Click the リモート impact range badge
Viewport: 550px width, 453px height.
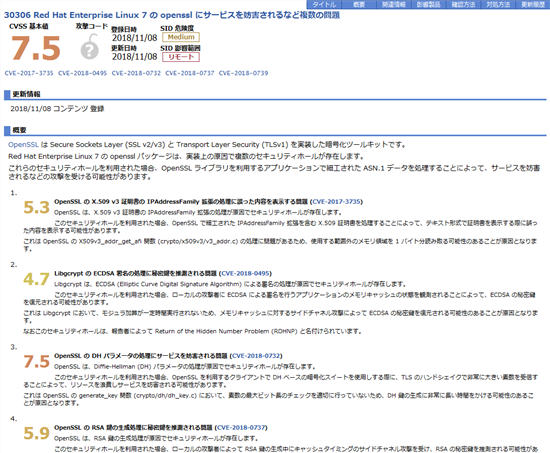click(x=181, y=57)
